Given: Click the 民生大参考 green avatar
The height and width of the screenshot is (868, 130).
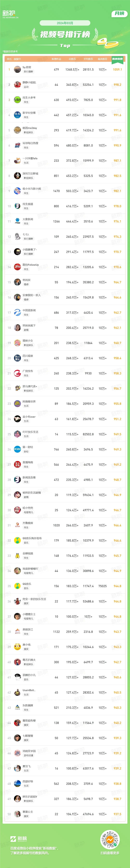Looking at the screenshot, I should tap(17, 100).
